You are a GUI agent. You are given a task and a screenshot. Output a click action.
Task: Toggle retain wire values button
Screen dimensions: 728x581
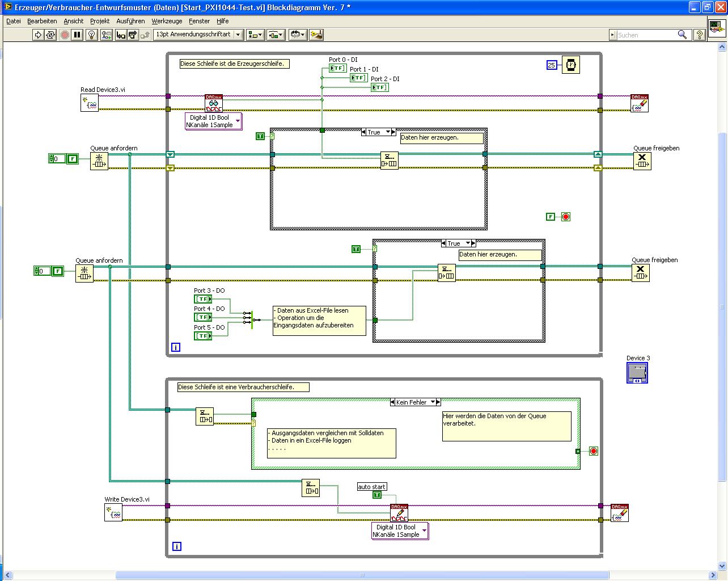click(x=106, y=35)
